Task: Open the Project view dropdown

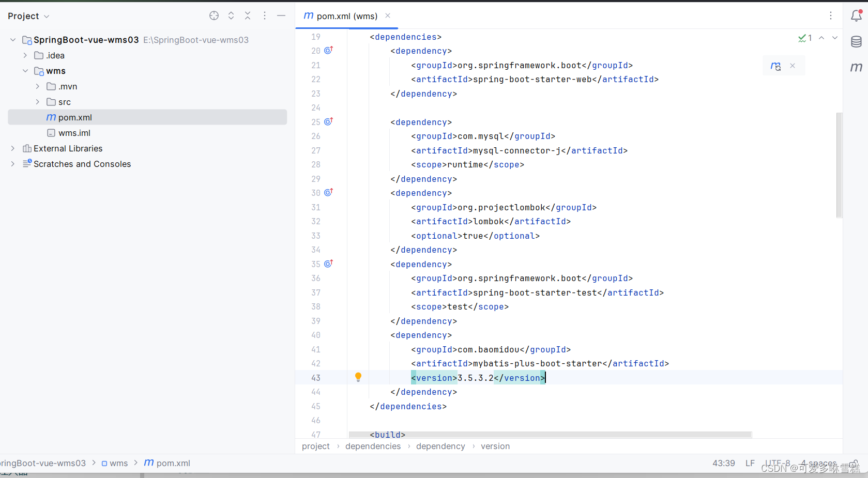Action: 47,16
